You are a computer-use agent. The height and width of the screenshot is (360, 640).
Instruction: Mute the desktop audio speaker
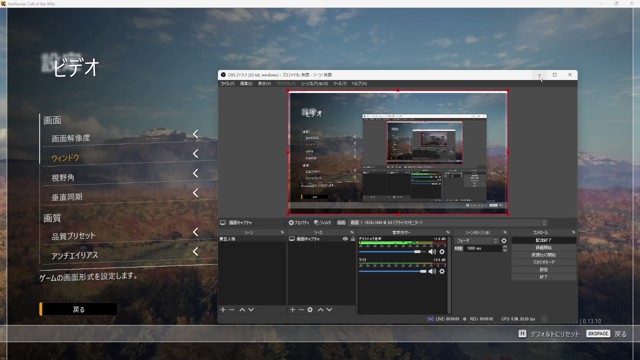coord(432,252)
